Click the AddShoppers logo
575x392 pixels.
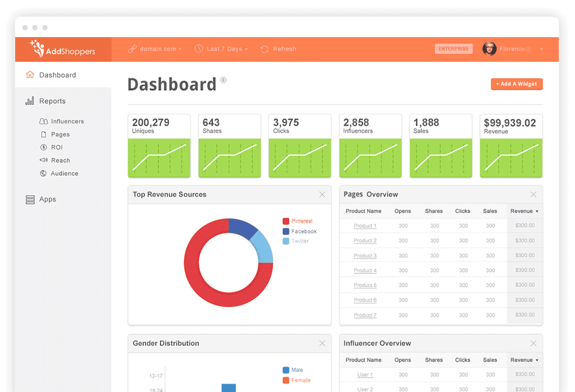[x=63, y=49]
